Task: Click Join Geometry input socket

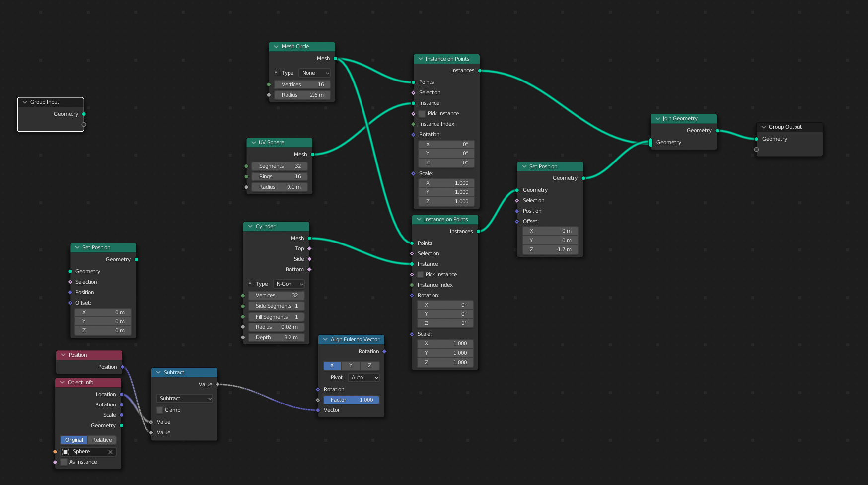Action: tap(651, 143)
